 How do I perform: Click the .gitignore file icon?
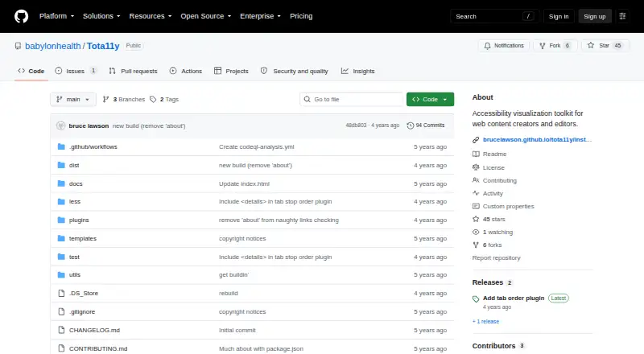point(61,311)
